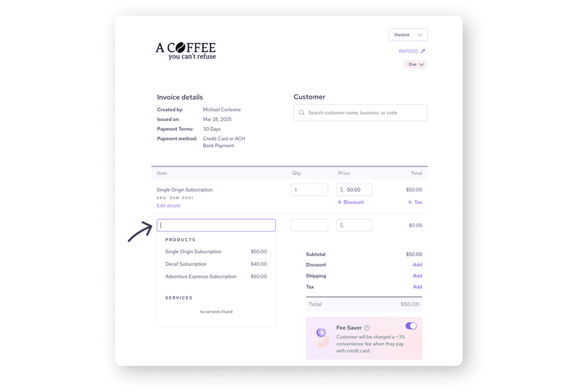
Task: Open the Invoice document type dropdown
Action: (x=408, y=35)
